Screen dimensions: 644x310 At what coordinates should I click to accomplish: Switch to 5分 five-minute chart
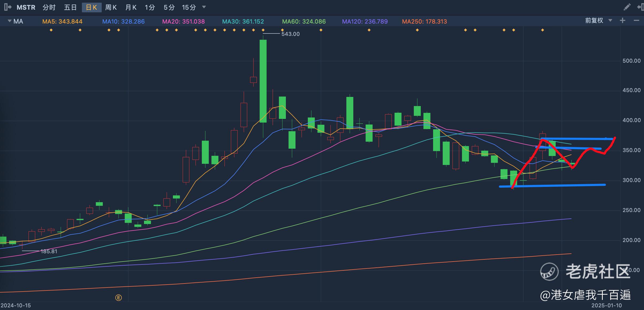click(169, 7)
